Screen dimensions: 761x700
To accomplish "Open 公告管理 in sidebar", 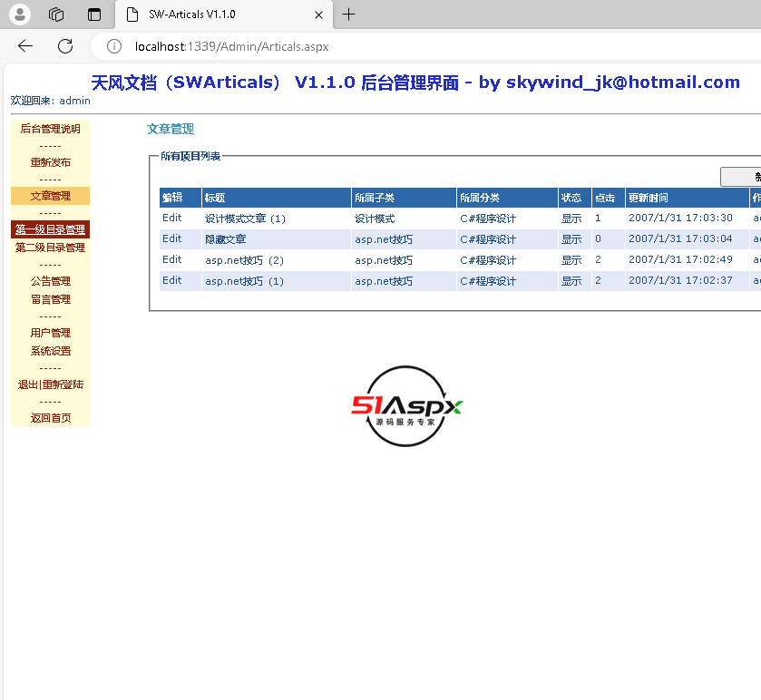I will pyautogui.click(x=51, y=281).
